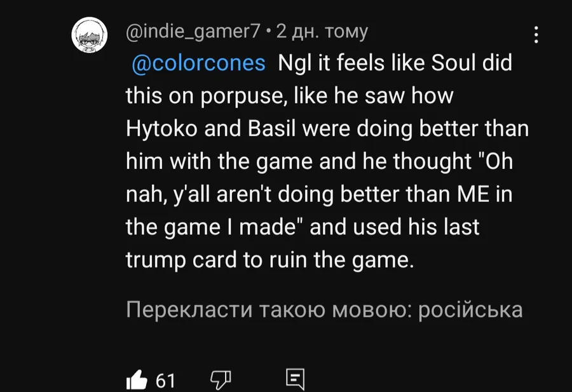Click the word 'Soul' in the comment
Image resolution: width=572 pixels, height=392 pixels.
(x=454, y=63)
